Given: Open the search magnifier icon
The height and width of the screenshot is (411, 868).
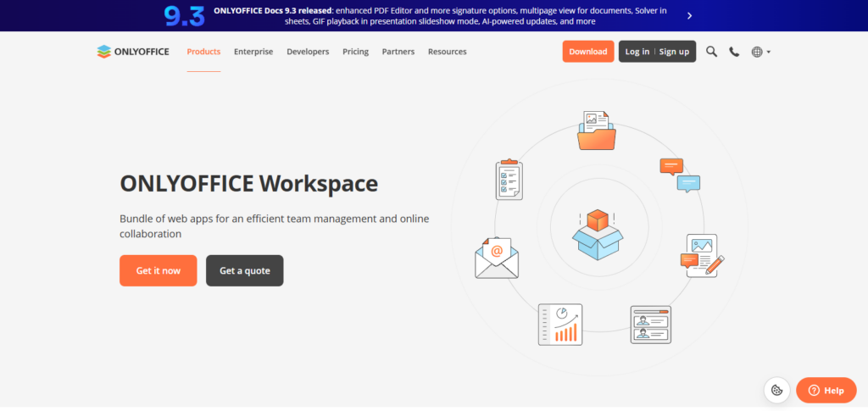Looking at the screenshot, I should pyautogui.click(x=711, y=52).
